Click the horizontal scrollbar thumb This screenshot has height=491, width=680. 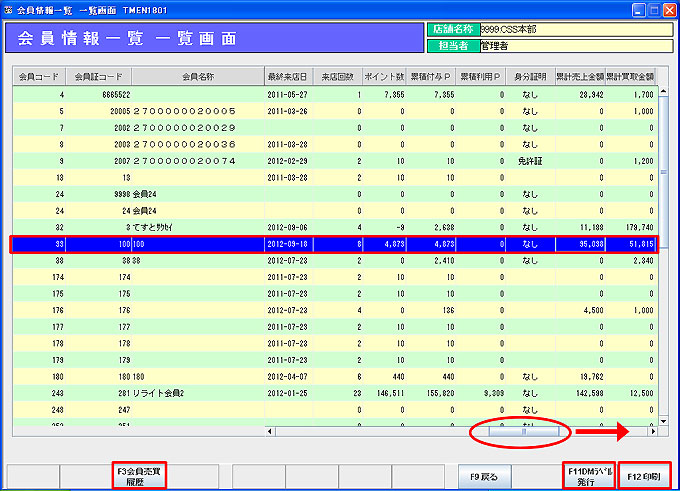[523, 431]
